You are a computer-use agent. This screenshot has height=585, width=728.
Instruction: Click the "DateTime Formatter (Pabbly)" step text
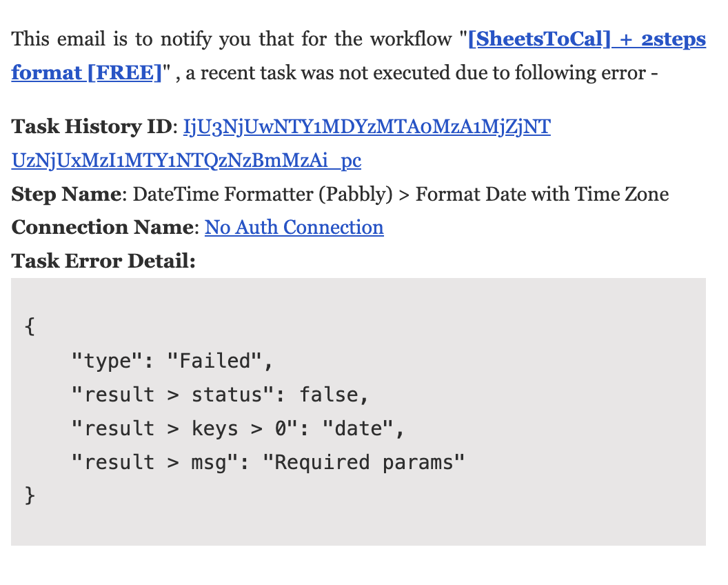pos(262,195)
